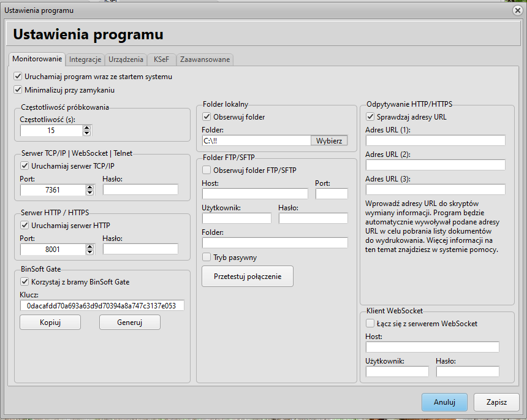Screen dimensions: 527x420
Task: Save settings with the Zapisz button
Action: click(496, 402)
